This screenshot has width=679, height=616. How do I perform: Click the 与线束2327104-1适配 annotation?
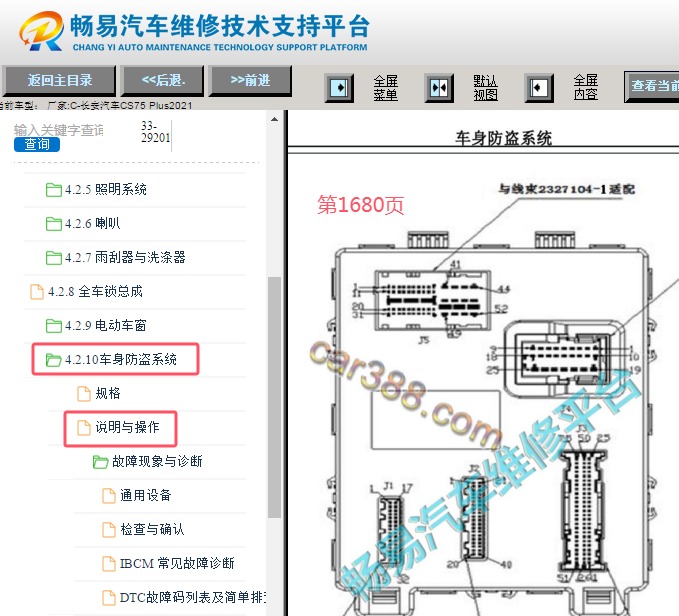[567, 189]
